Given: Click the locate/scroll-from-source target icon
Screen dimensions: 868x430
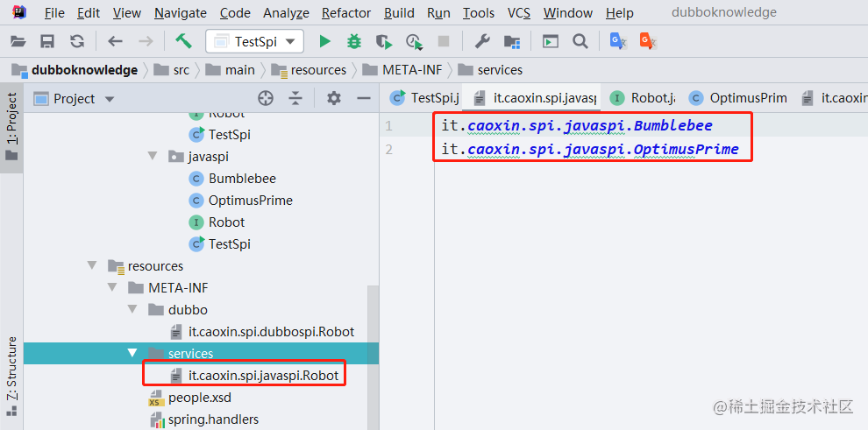Looking at the screenshot, I should [x=267, y=98].
